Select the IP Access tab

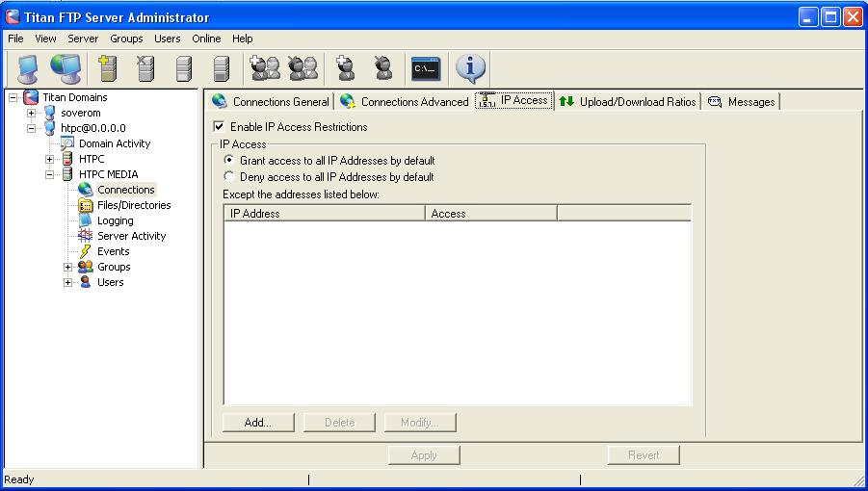514,100
